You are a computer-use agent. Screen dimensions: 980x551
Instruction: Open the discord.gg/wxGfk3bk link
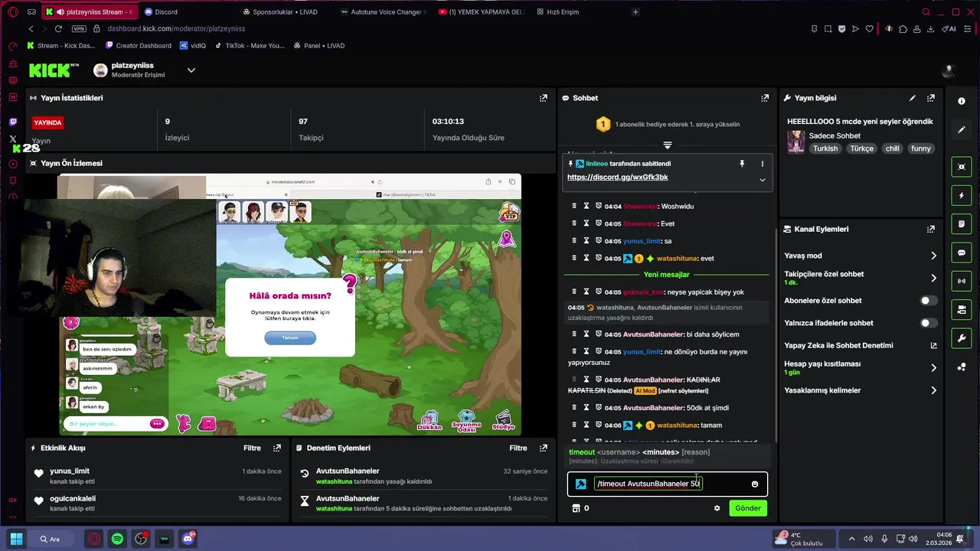pos(617,177)
